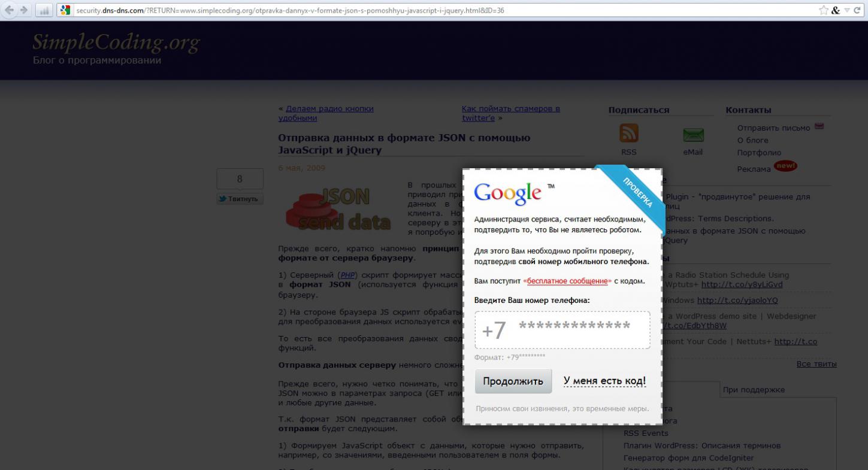
Task: Click the 'У меня есть код!' link
Action: [604, 381]
